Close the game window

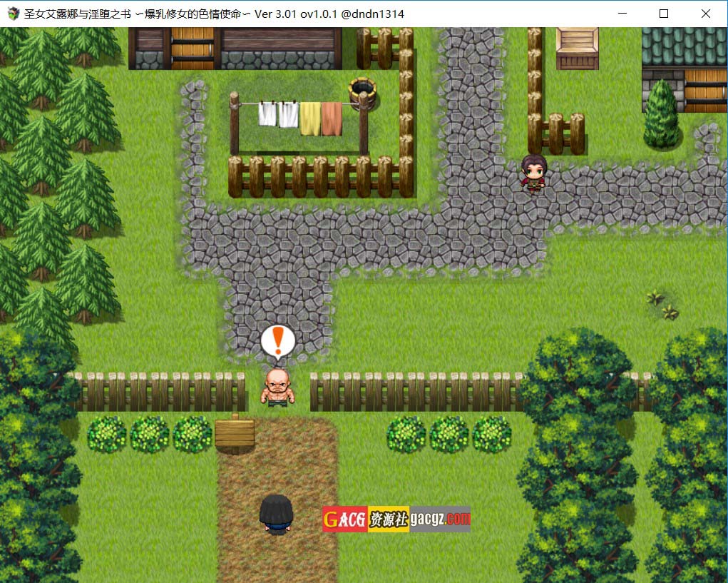tap(705, 14)
